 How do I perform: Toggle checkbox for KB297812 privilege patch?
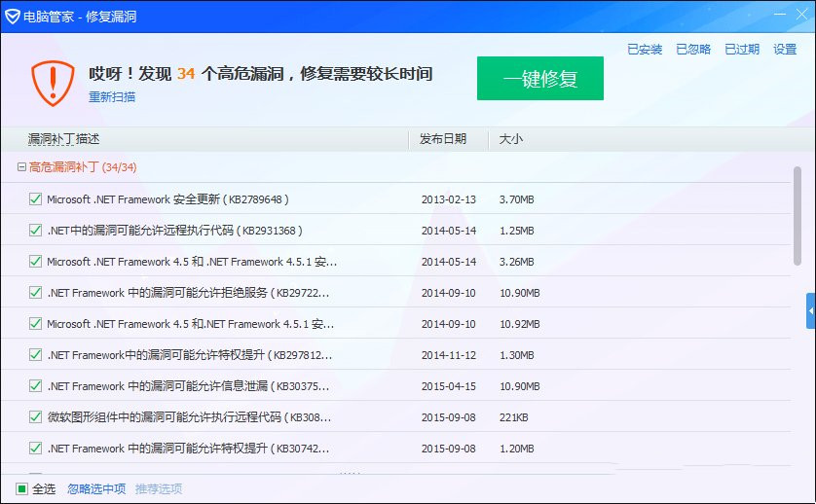click(x=35, y=355)
